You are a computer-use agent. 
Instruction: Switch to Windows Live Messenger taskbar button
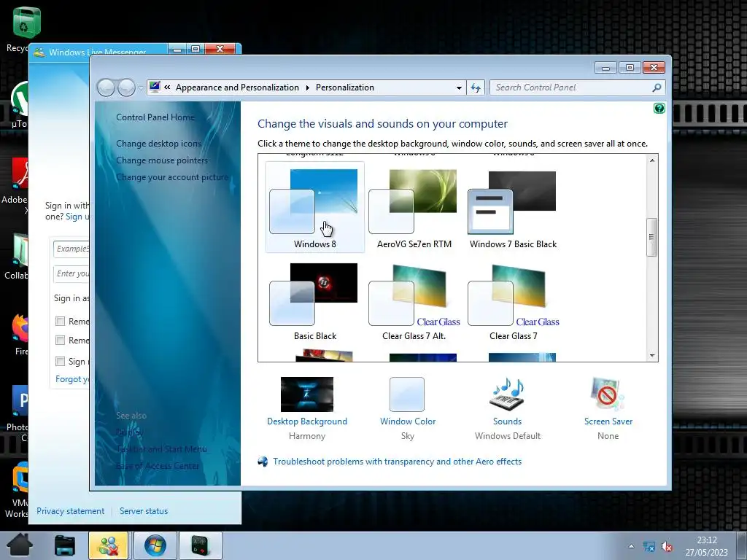(108, 545)
